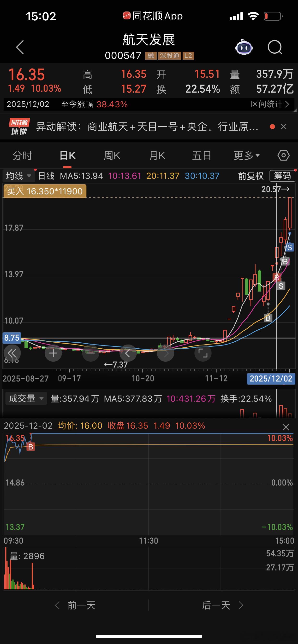Zoom in chart with plus button
This screenshot has width=298, height=644.
coord(53,353)
